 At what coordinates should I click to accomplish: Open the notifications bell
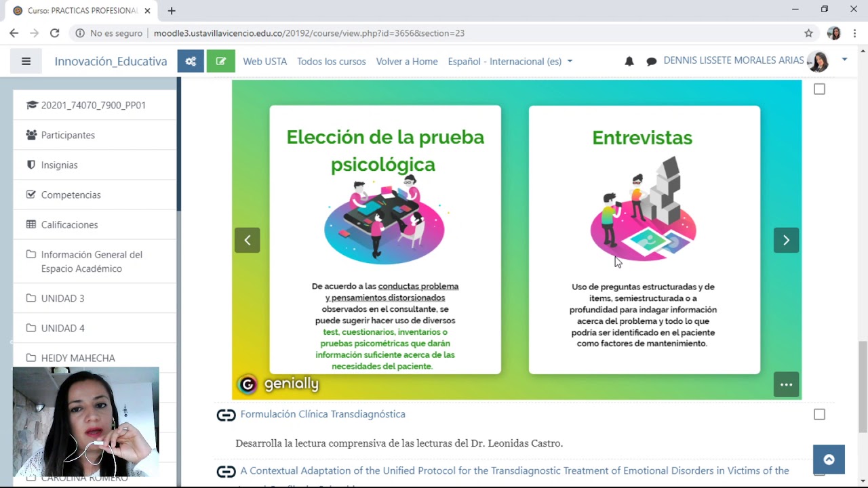(x=629, y=61)
